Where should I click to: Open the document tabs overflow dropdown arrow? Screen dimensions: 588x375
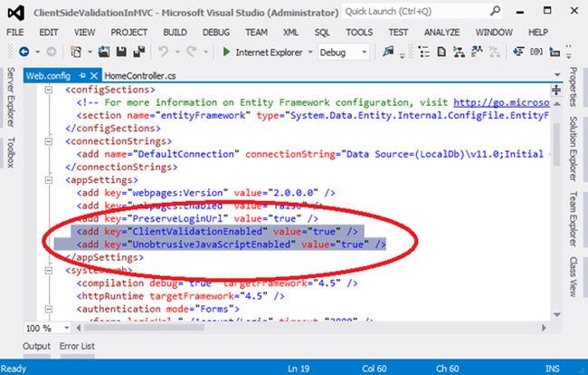[557, 74]
